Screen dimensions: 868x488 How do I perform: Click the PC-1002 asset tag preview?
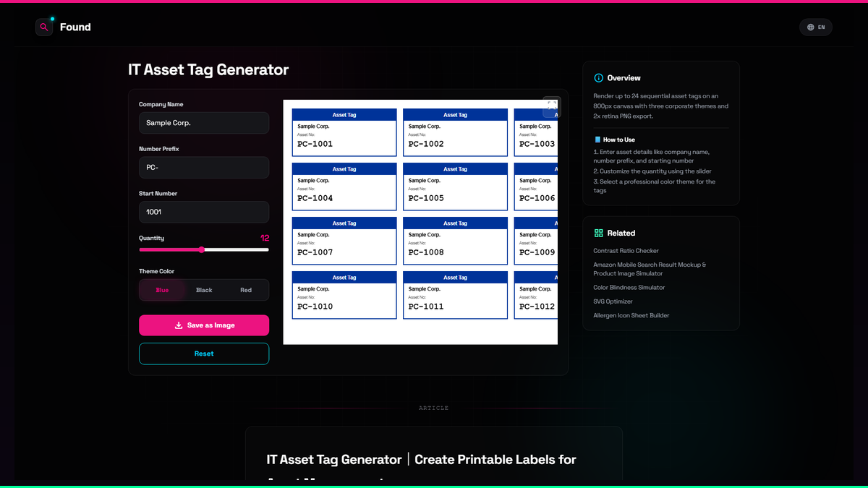click(x=455, y=132)
